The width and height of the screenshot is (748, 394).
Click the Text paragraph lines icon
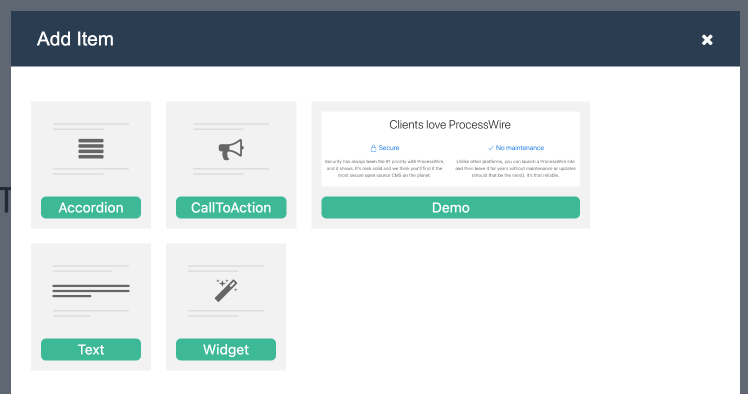(91, 290)
